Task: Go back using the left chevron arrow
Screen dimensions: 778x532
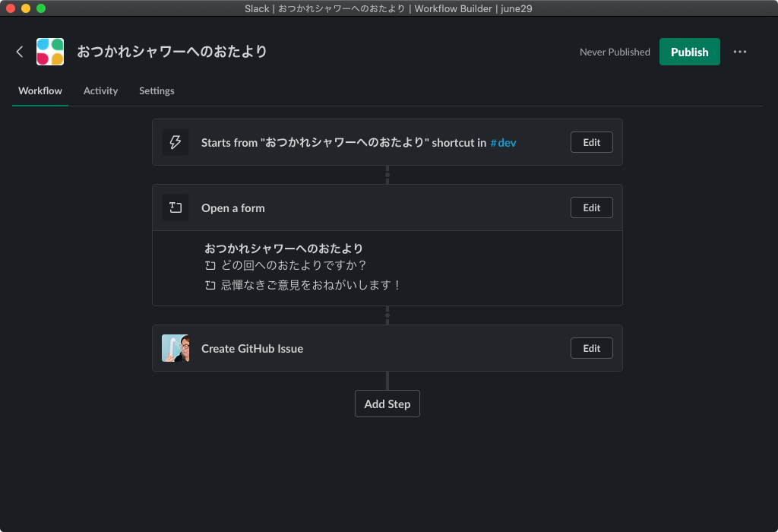Action: click(19, 52)
